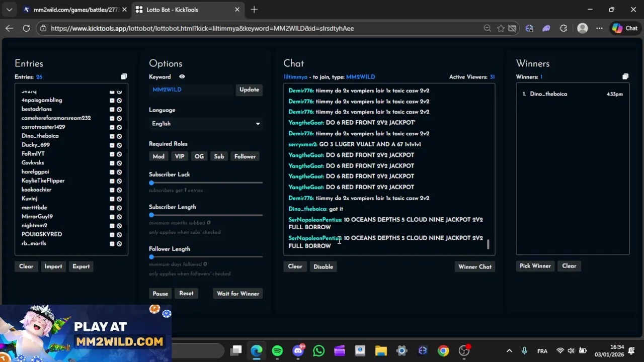The image size is (644, 362).
Task: Click the Update keyword button
Action: (x=249, y=89)
